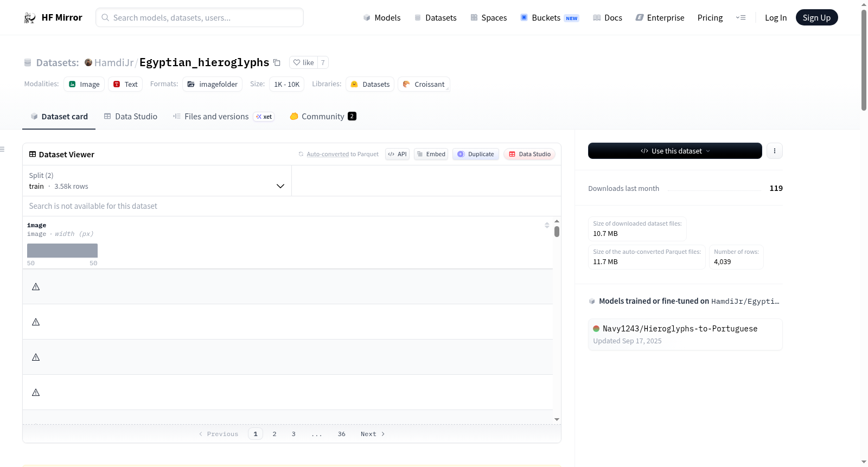Click the sort icon on the image column
Image resolution: width=868 pixels, height=467 pixels.
pyautogui.click(x=547, y=225)
